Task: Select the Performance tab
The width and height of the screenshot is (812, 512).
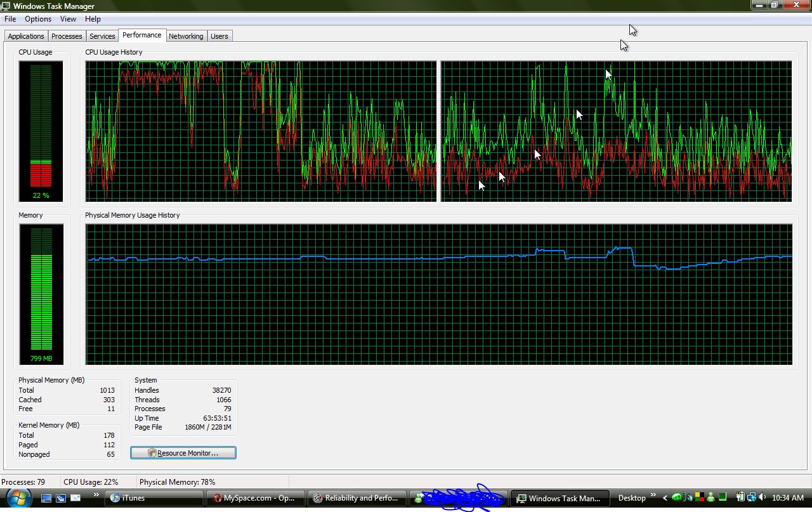Action: [142, 36]
